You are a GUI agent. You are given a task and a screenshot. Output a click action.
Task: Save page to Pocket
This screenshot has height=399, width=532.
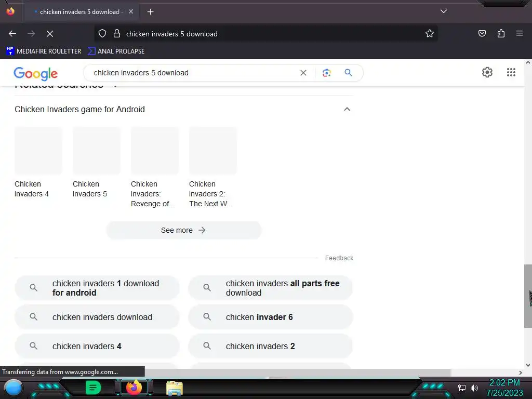482,33
